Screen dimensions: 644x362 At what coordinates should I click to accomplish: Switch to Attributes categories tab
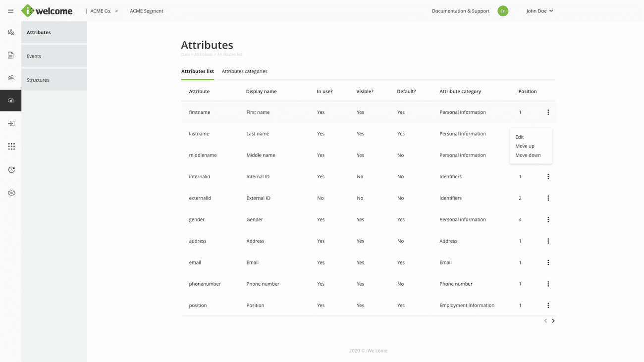(244, 71)
